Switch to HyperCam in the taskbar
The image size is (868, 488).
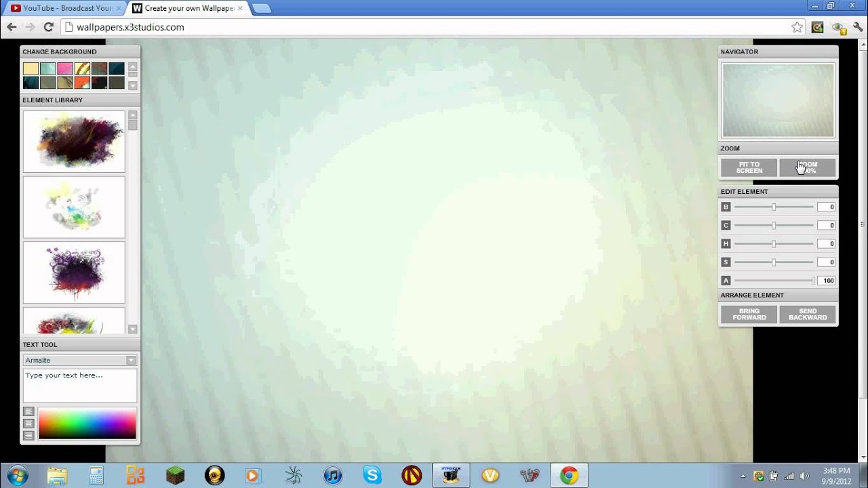coord(451,475)
